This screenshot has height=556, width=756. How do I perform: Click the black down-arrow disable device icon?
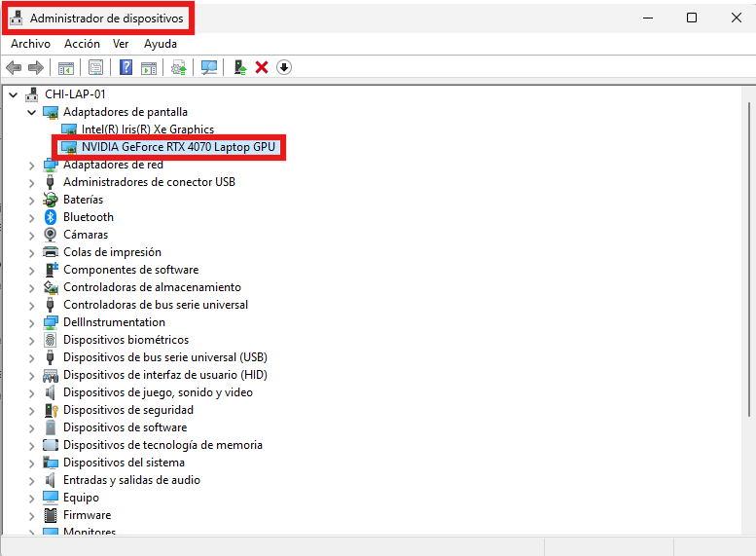(283, 67)
